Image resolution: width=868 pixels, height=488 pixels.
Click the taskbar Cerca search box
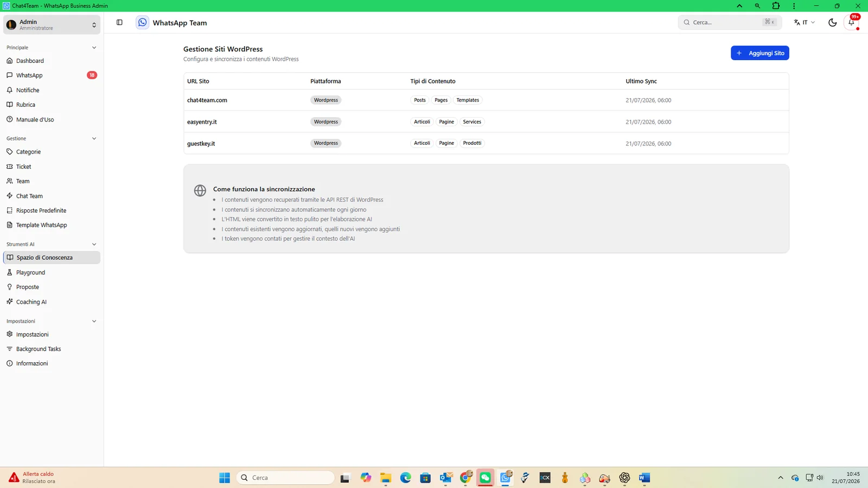coord(285,478)
